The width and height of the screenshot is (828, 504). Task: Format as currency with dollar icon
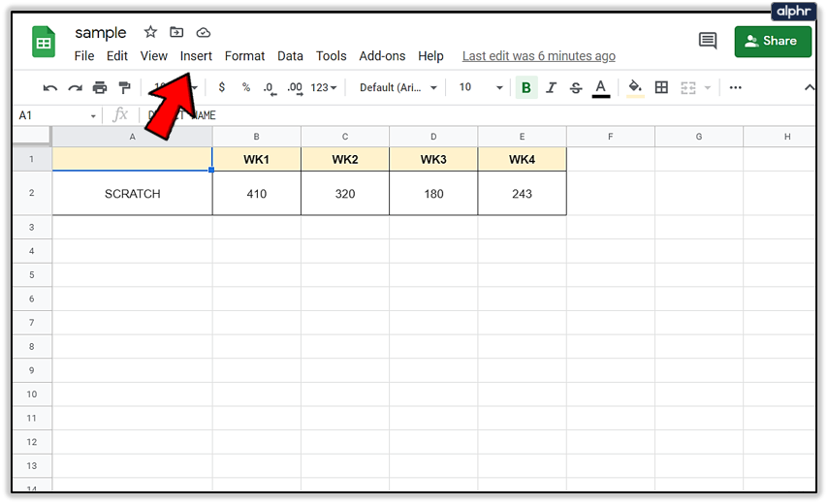pos(222,87)
